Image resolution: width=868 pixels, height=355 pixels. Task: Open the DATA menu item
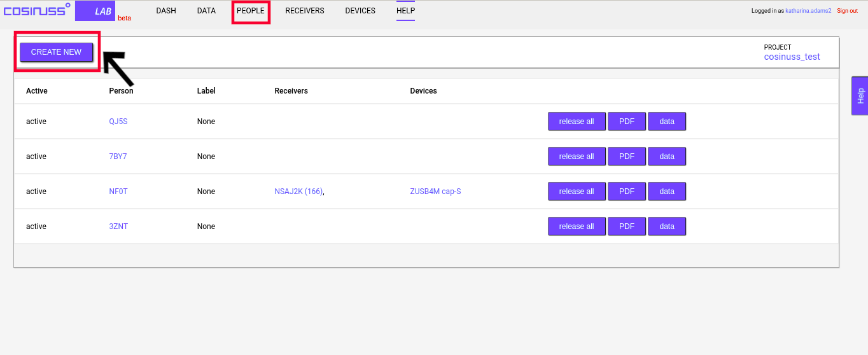click(x=206, y=11)
